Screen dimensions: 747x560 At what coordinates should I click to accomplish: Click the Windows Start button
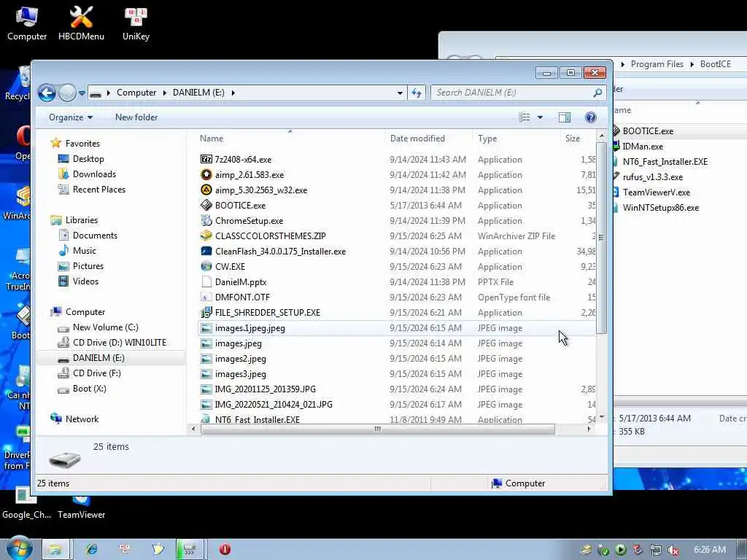(x=19, y=548)
